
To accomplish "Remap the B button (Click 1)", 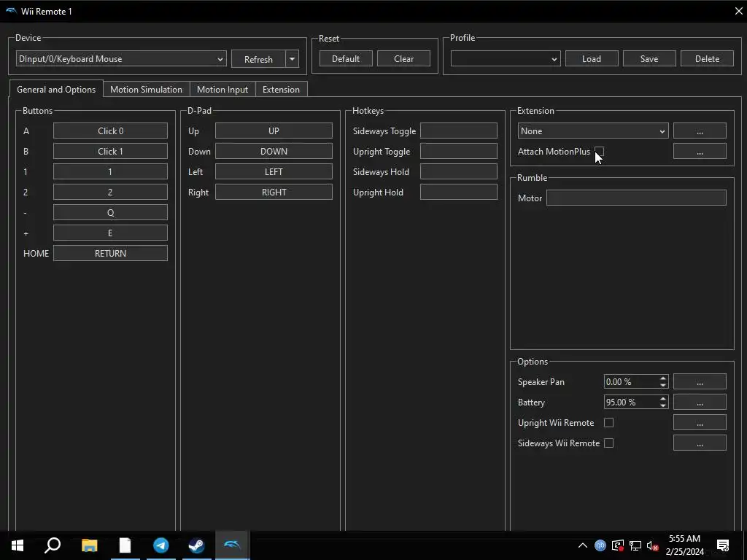I will click(x=111, y=152).
